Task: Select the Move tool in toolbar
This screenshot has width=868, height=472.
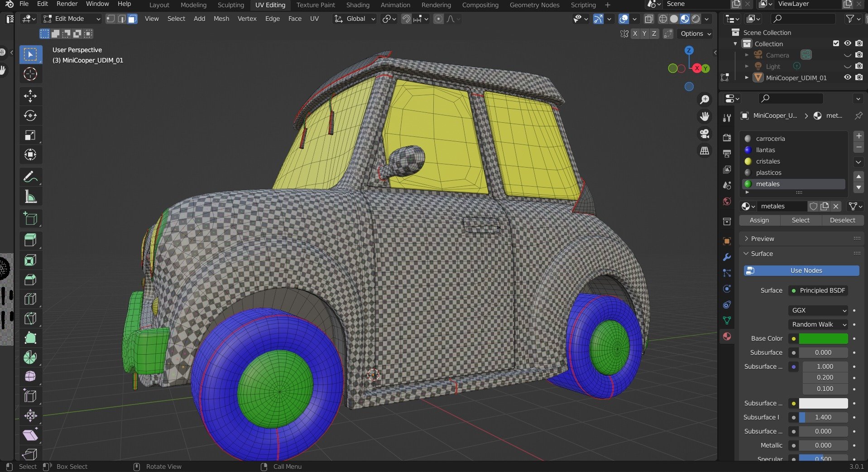Action: point(30,96)
